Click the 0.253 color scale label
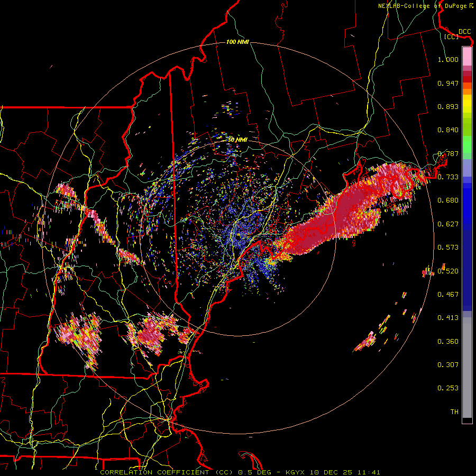The width and height of the screenshot is (476, 476). click(x=448, y=388)
